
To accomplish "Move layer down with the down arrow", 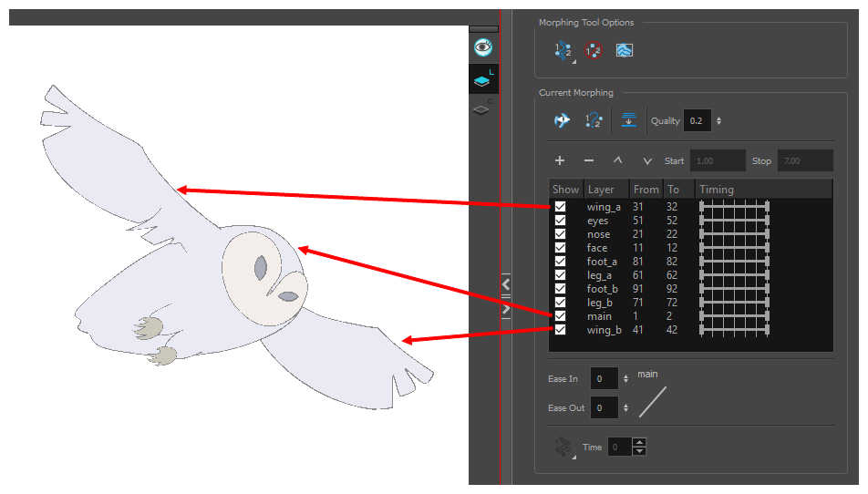I will tap(647, 161).
